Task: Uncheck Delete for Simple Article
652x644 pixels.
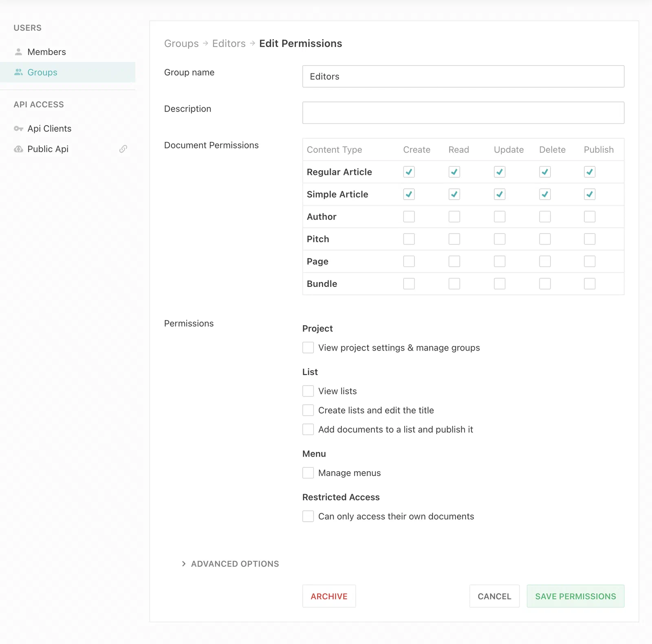Action: pos(545,194)
